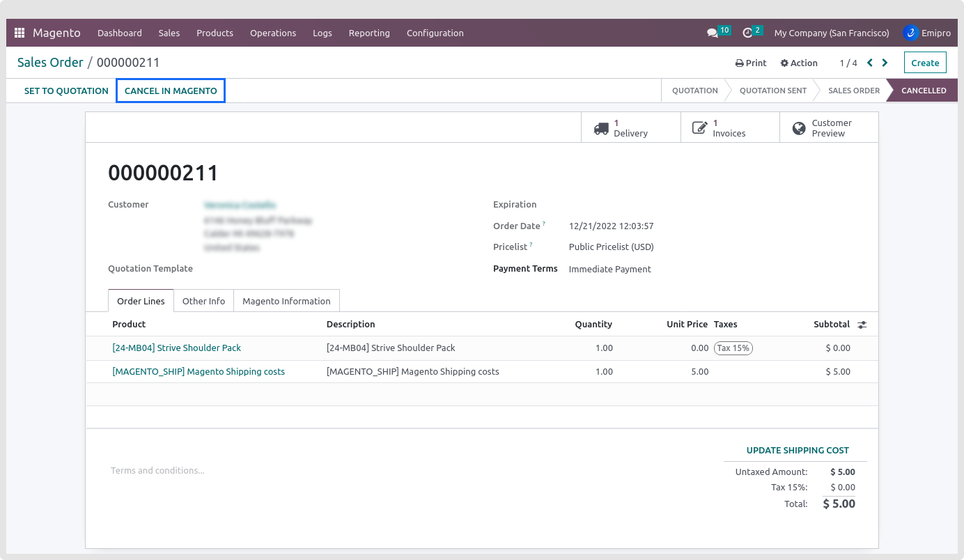
Task: Open the chat messages icon with badge 10
Action: point(712,33)
